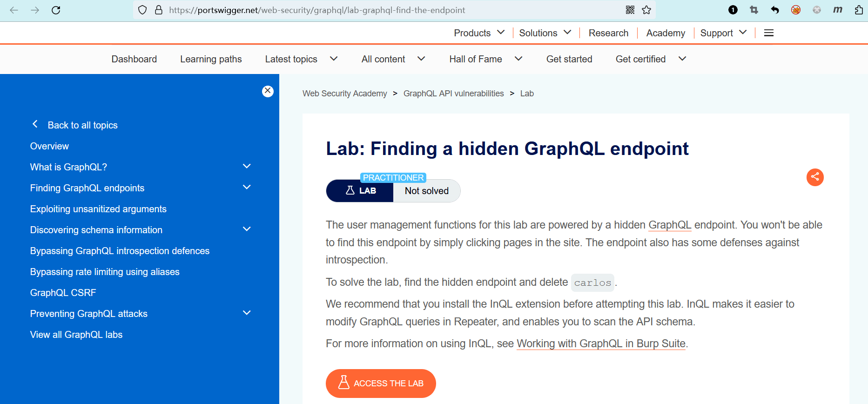Screen dimensions: 868x404
Task: Click the extensions puzzle icon
Action: coord(859,10)
